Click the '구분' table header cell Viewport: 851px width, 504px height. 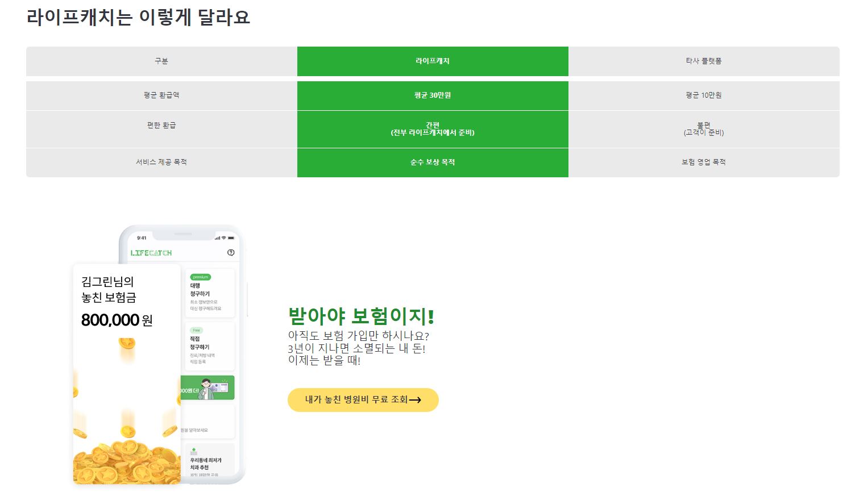tap(161, 61)
